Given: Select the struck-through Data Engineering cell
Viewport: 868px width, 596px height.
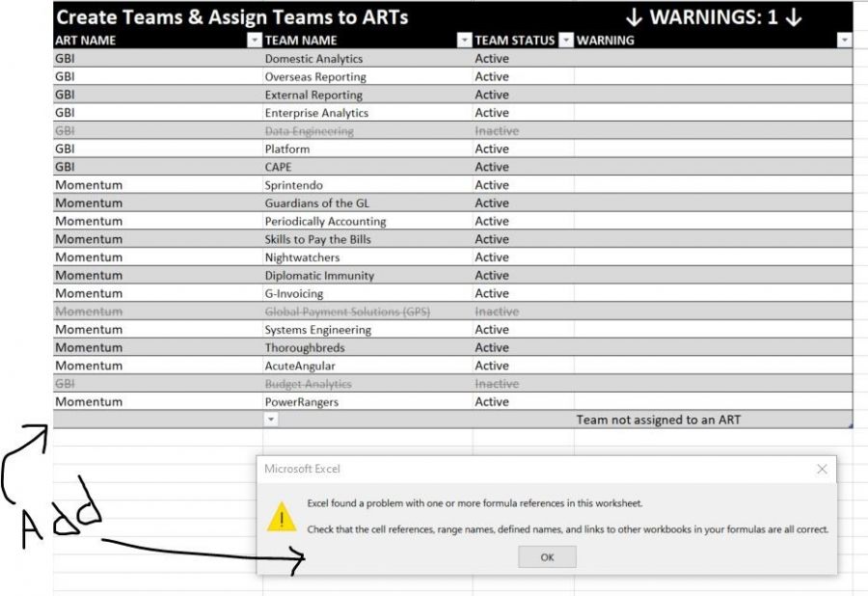Looking at the screenshot, I should (x=367, y=130).
